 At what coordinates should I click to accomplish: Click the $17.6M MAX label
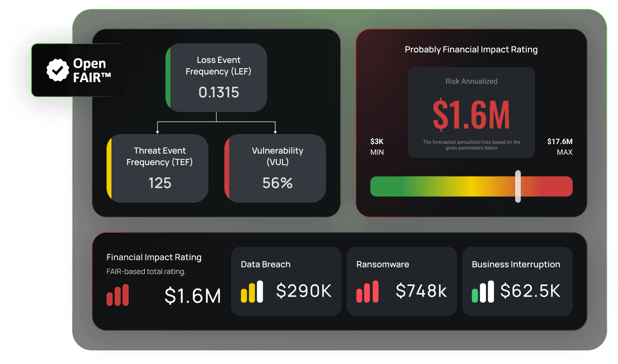560,147
